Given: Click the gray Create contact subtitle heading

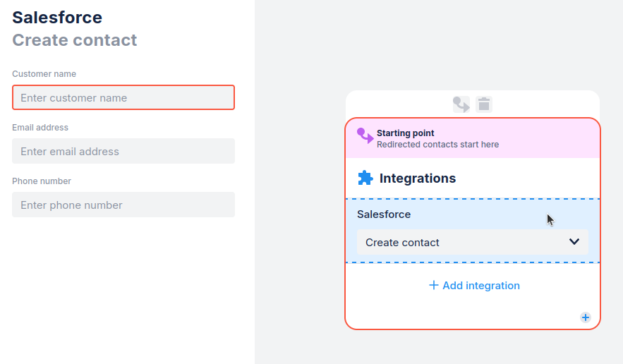Looking at the screenshot, I should (x=75, y=40).
